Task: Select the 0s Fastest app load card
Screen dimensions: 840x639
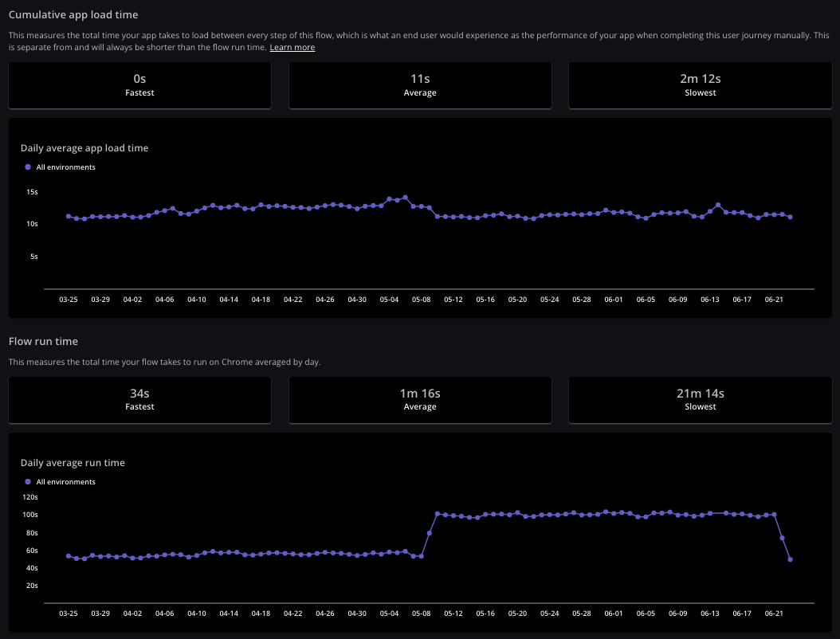Action: (139, 85)
